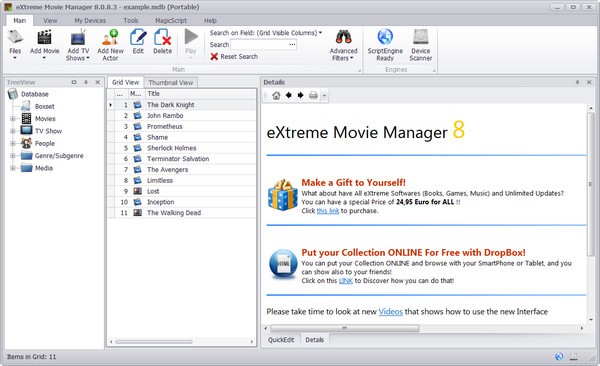Click the DropBox LINK hyperlink
The image size is (600, 366).
[x=346, y=281]
